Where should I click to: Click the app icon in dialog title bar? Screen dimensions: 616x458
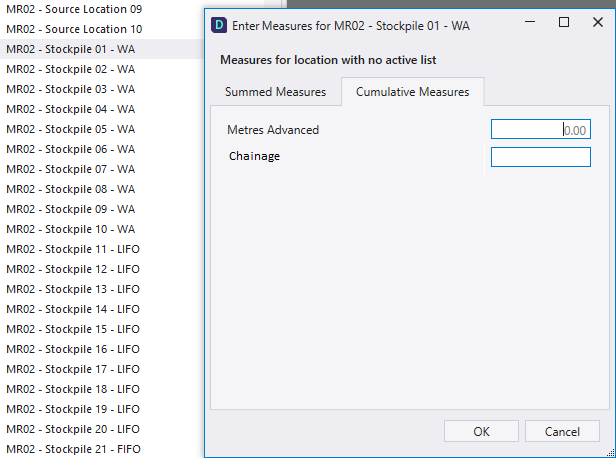219,26
